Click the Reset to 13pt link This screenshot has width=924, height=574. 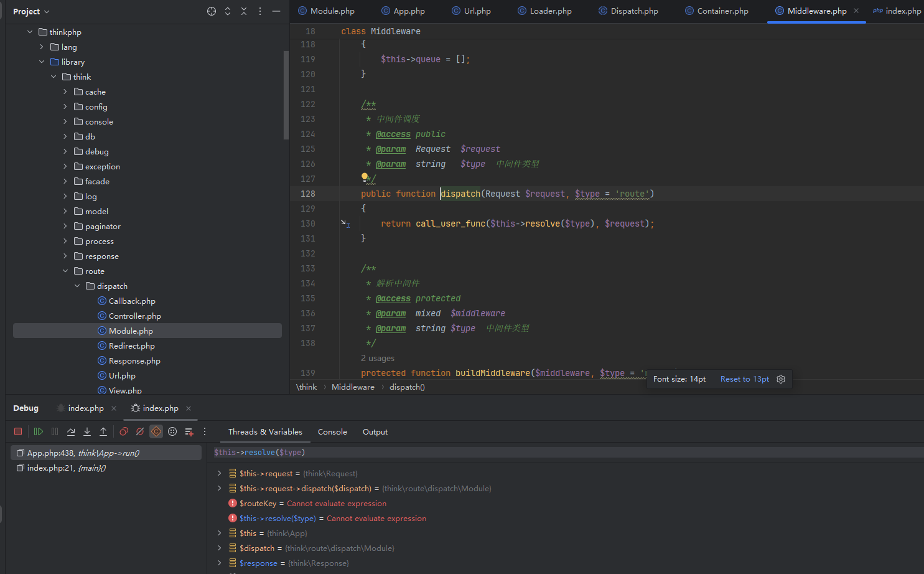pos(744,379)
